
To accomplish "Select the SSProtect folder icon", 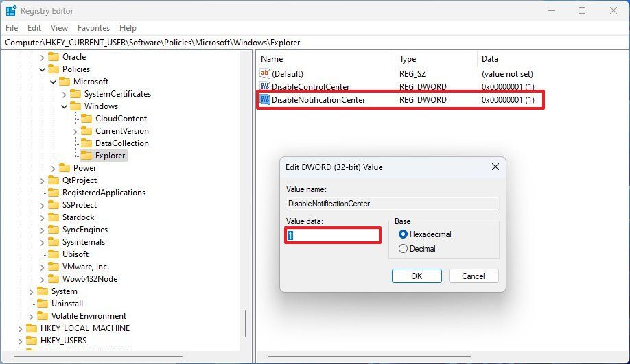I will click(54, 205).
